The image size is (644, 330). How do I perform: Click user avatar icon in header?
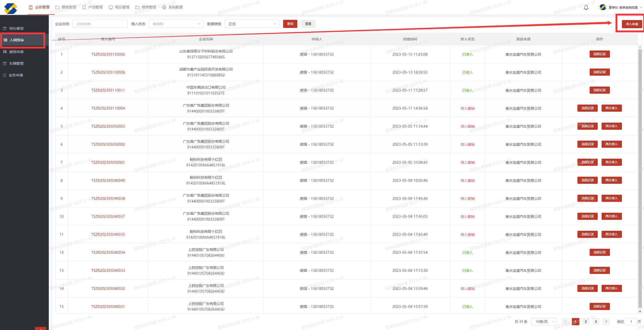coord(602,7)
